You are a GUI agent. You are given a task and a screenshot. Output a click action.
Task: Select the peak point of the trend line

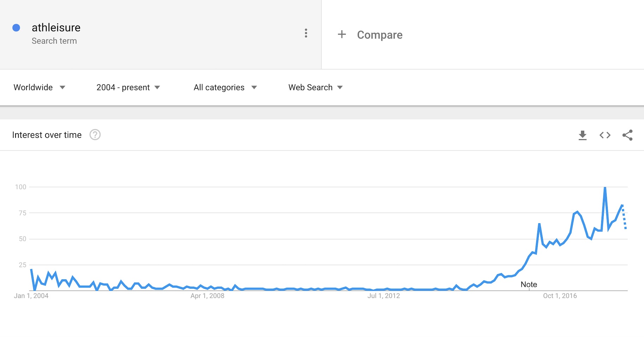click(604, 187)
